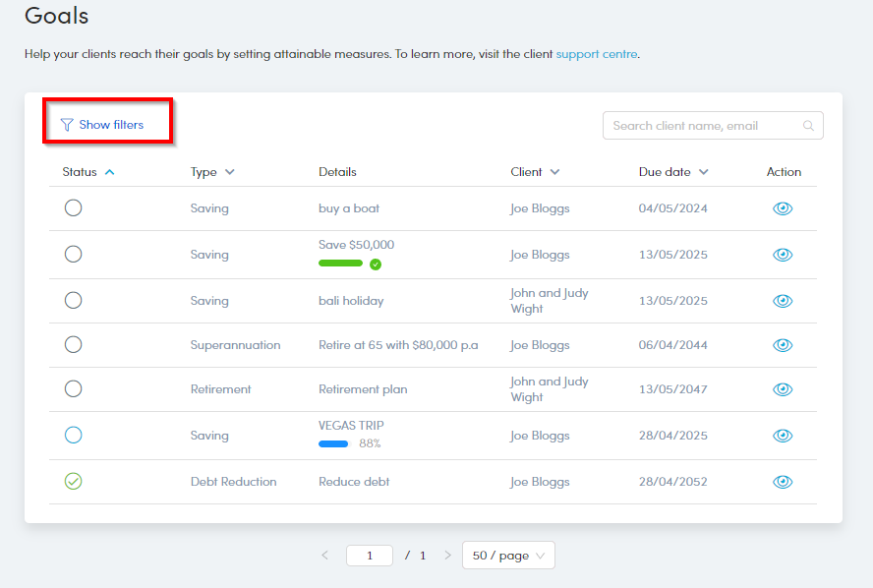Go to the previous page arrow

[325, 556]
